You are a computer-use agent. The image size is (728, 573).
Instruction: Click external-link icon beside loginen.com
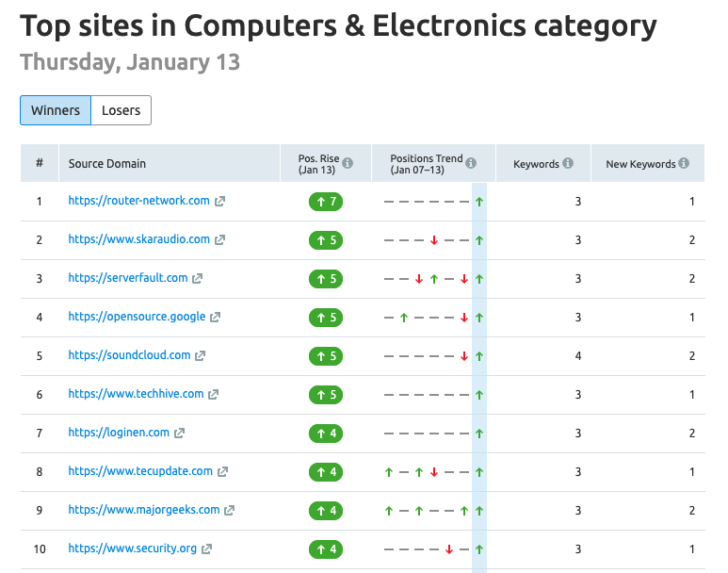pyautogui.click(x=179, y=434)
